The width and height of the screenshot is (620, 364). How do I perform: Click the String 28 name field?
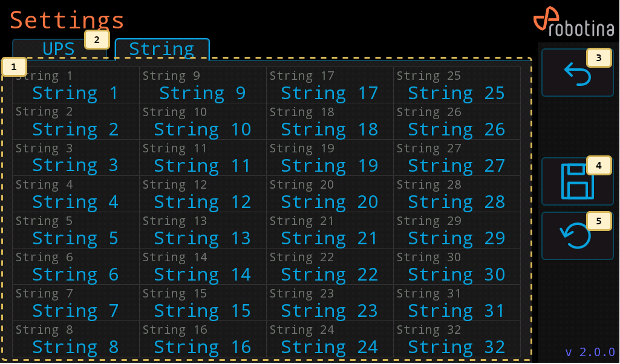pyautogui.click(x=457, y=194)
